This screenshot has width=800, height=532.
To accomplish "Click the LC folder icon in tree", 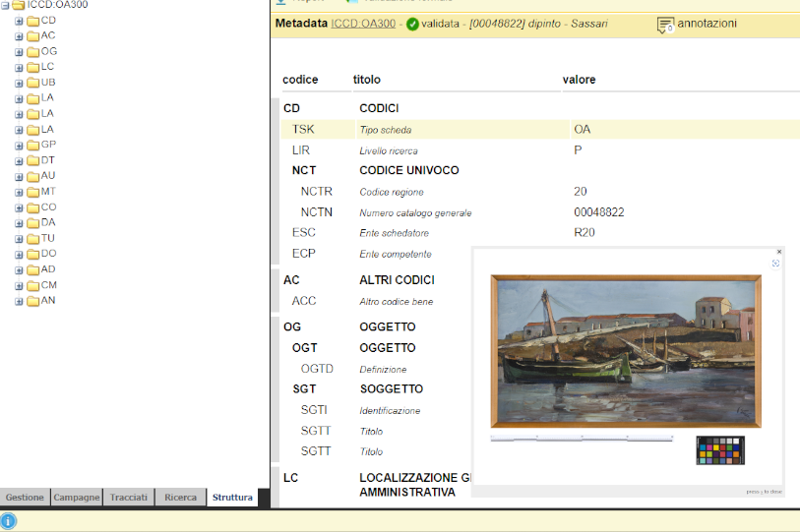I will (x=33, y=67).
